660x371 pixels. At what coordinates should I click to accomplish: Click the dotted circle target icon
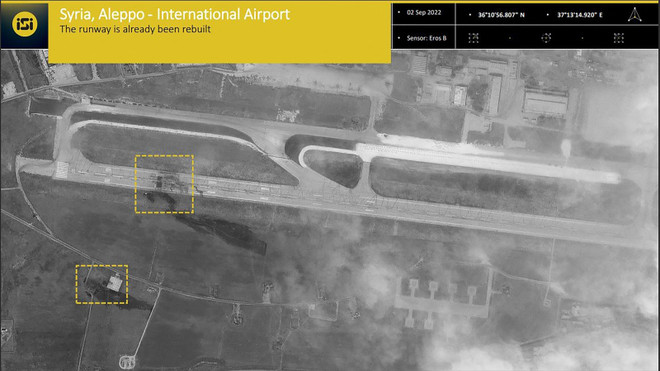pyautogui.click(x=546, y=38)
